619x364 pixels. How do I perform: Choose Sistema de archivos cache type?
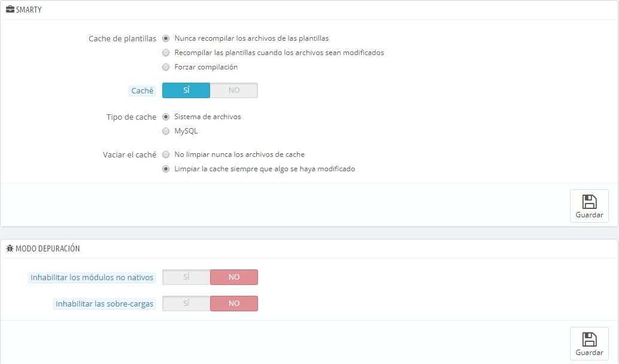coord(166,117)
